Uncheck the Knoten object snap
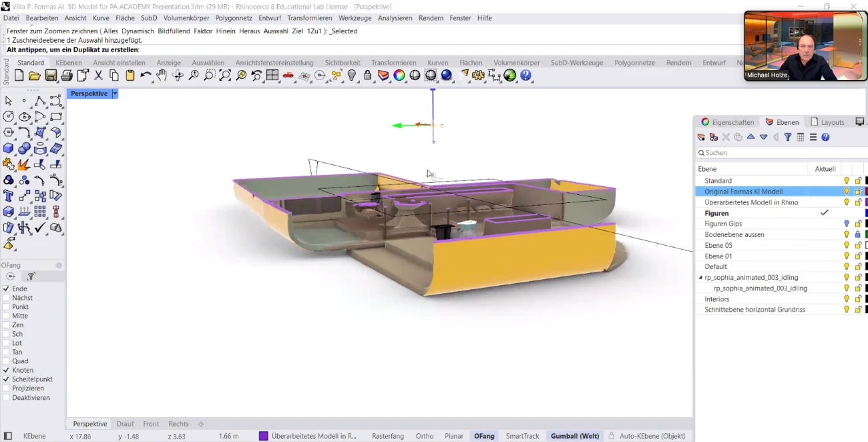The width and height of the screenshot is (868, 442). [x=6, y=370]
